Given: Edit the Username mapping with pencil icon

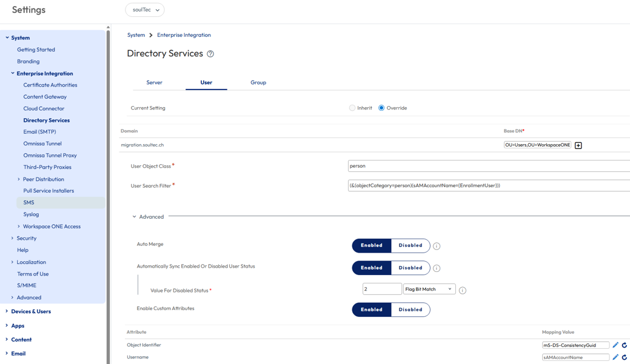Looking at the screenshot, I should [615, 357].
